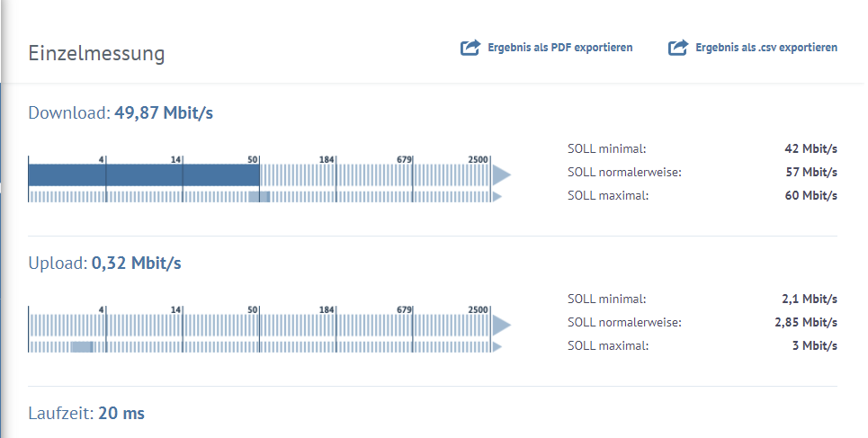Click the 184 scale mark on Upload bar
Viewport: 868px width, 438px height.
327,310
